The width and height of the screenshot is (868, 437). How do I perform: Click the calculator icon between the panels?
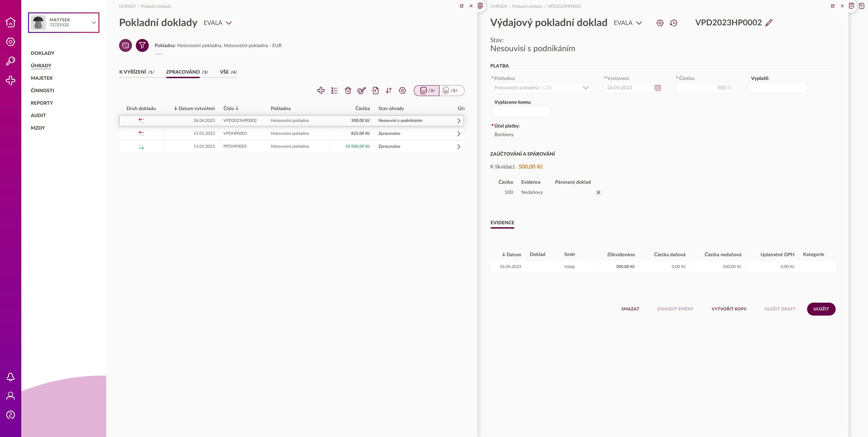480,6
